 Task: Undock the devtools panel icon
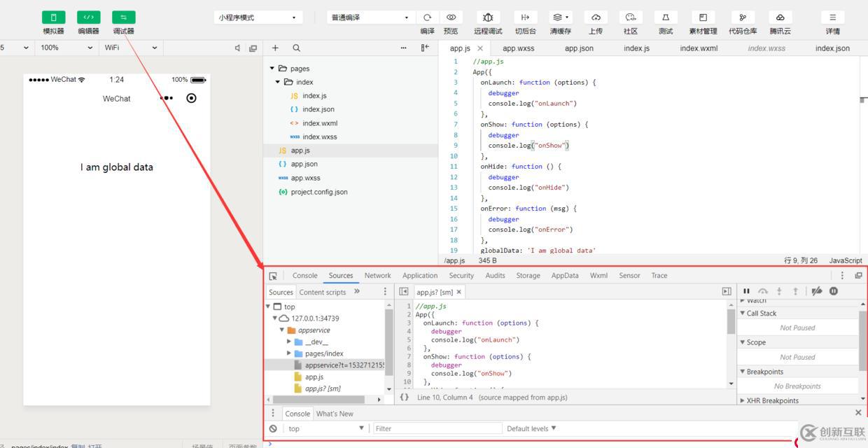tap(858, 276)
